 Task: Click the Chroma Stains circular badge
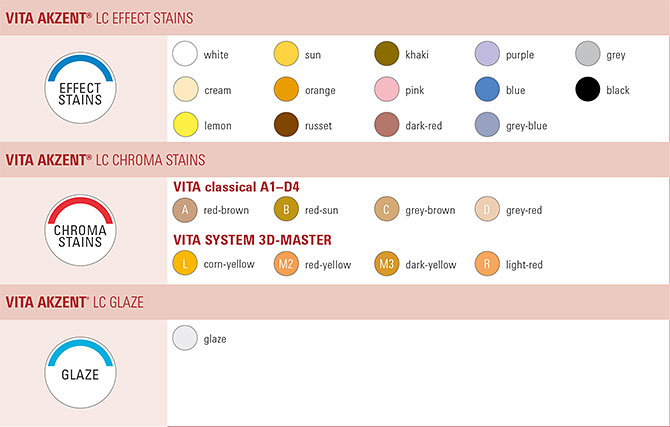(x=82, y=229)
